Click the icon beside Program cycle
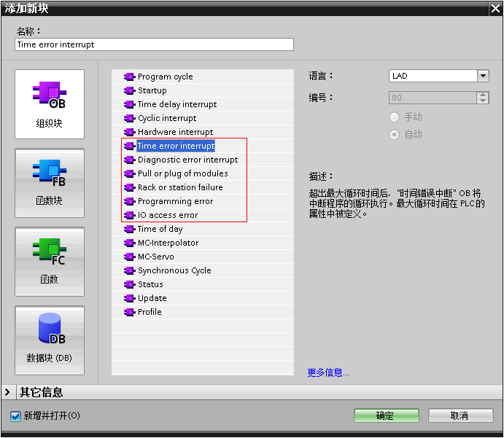 click(x=130, y=77)
